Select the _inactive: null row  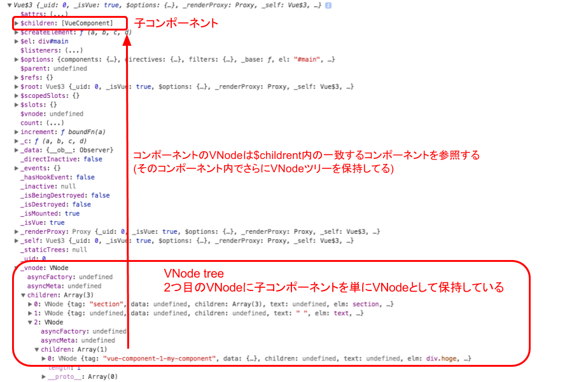tap(48, 186)
